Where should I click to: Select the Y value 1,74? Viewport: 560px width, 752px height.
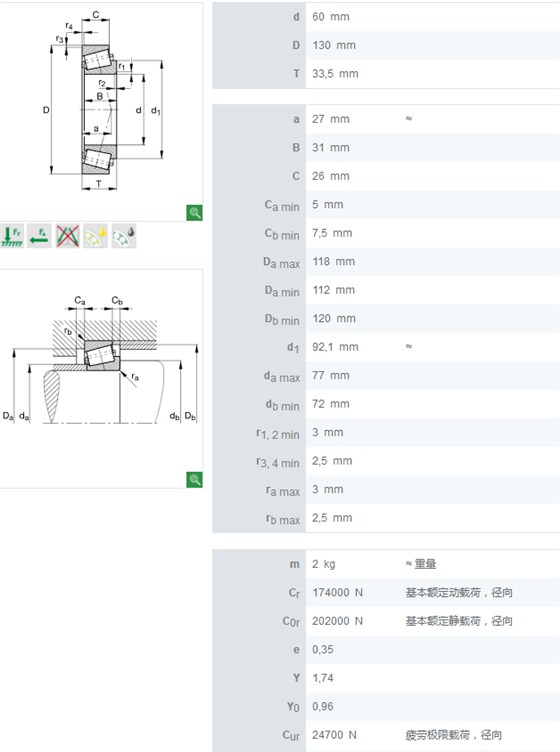click(323, 678)
